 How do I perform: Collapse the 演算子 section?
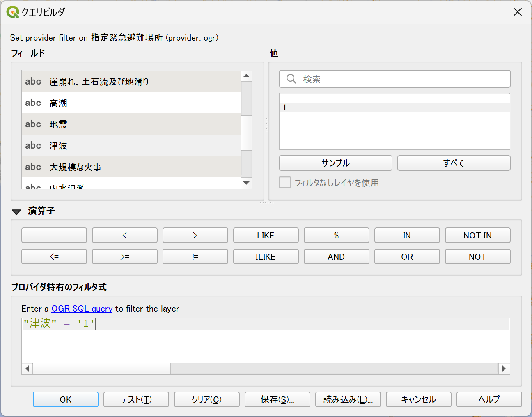[16, 211]
